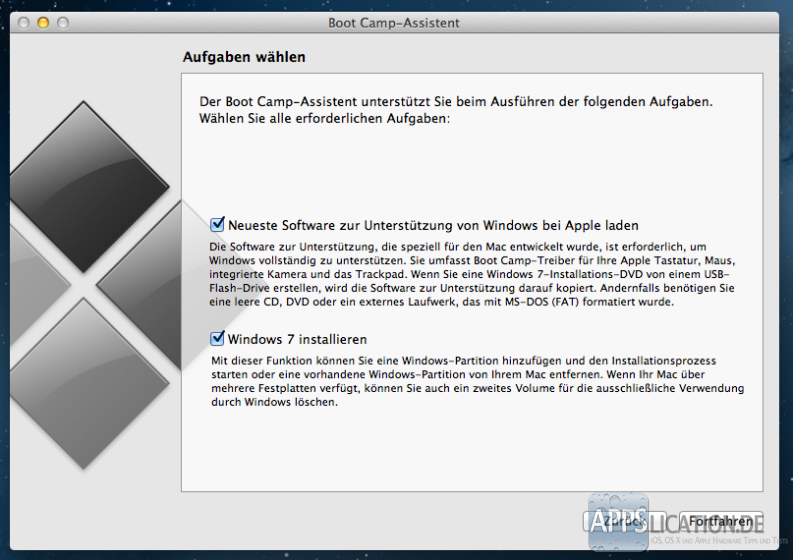Uncheck the 'Windows 7 installieren' checkbox
793x560 pixels.
pyautogui.click(x=217, y=338)
